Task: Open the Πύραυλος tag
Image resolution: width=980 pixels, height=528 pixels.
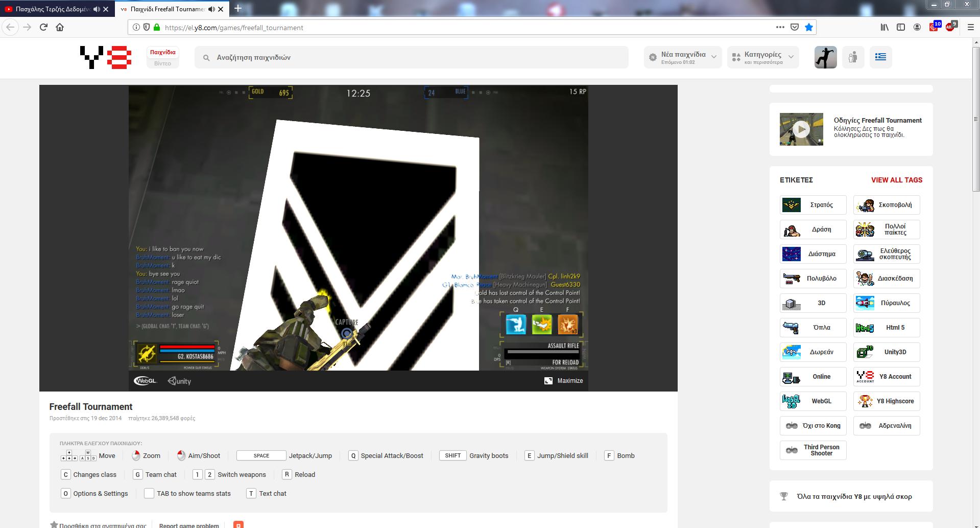Action: pyautogui.click(x=887, y=303)
